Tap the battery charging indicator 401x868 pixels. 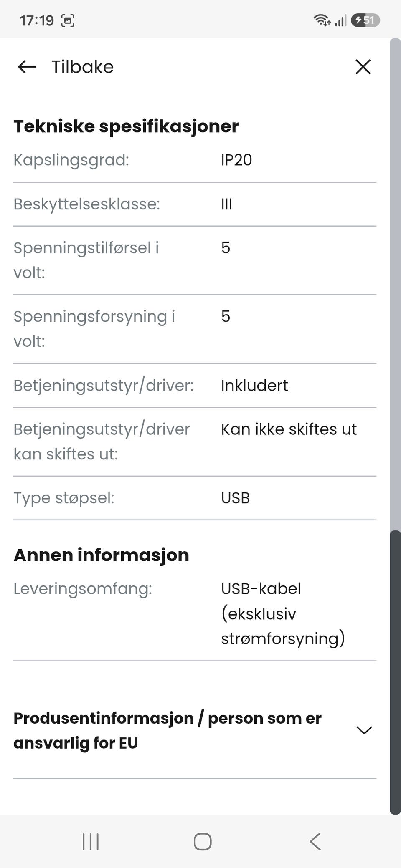[x=365, y=20]
